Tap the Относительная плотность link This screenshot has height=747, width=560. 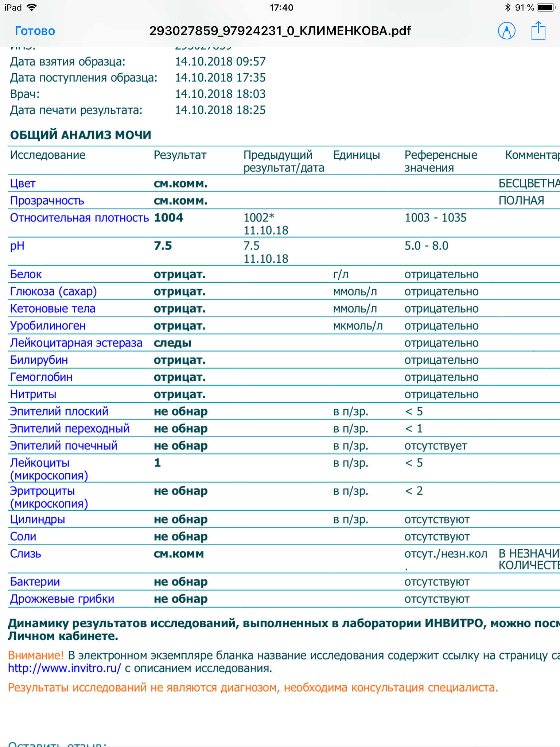click(79, 218)
